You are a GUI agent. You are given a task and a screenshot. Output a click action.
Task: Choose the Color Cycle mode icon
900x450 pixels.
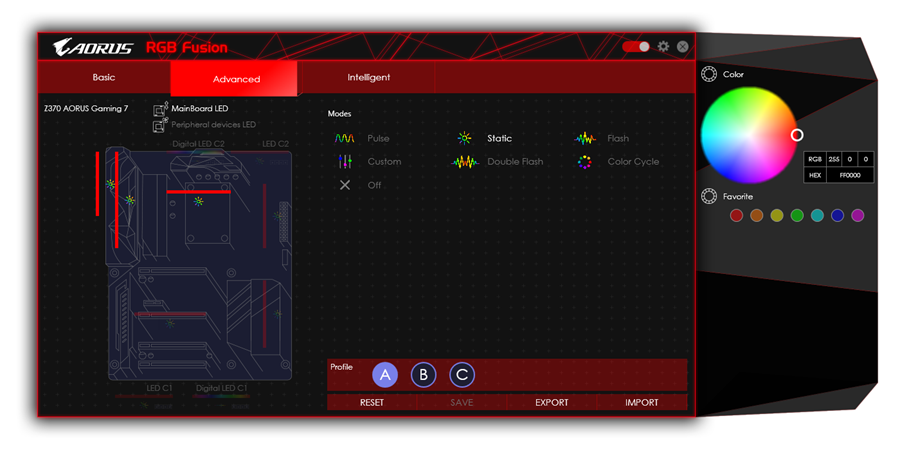click(x=585, y=161)
